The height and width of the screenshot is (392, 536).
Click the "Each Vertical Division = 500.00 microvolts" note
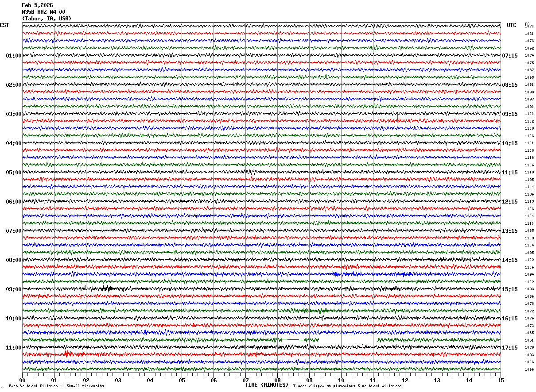tap(57, 386)
